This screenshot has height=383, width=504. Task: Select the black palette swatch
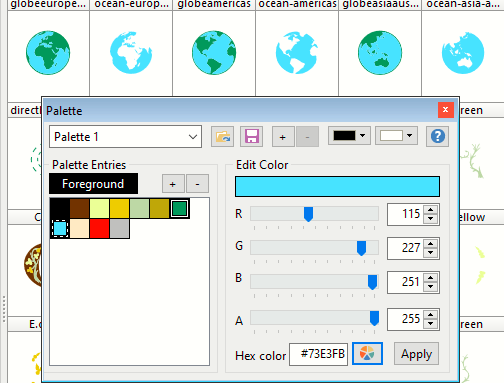tap(60, 209)
